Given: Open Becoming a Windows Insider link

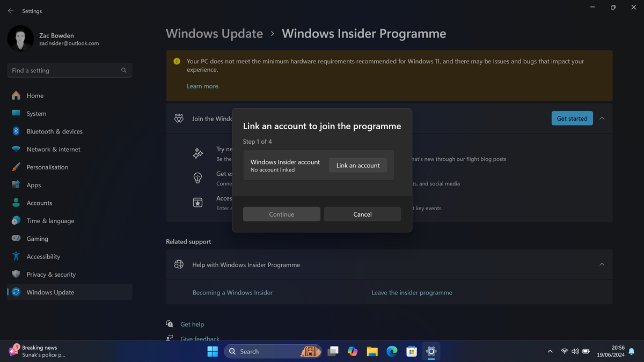Looking at the screenshot, I should [x=232, y=293].
